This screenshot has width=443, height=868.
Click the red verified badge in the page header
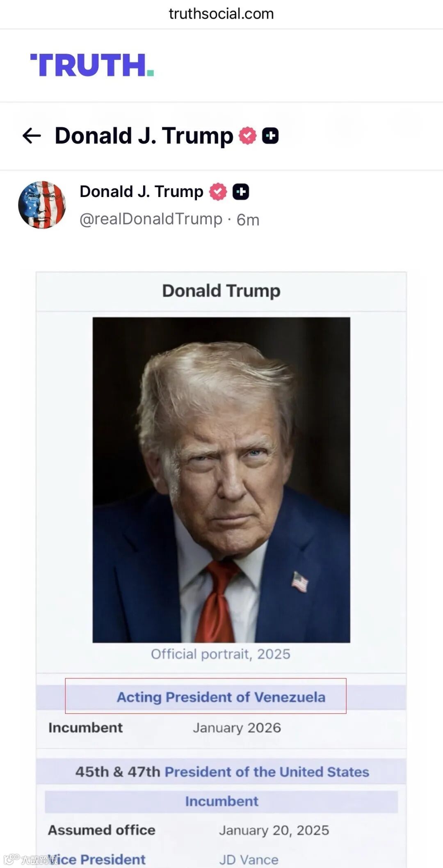point(247,136)
